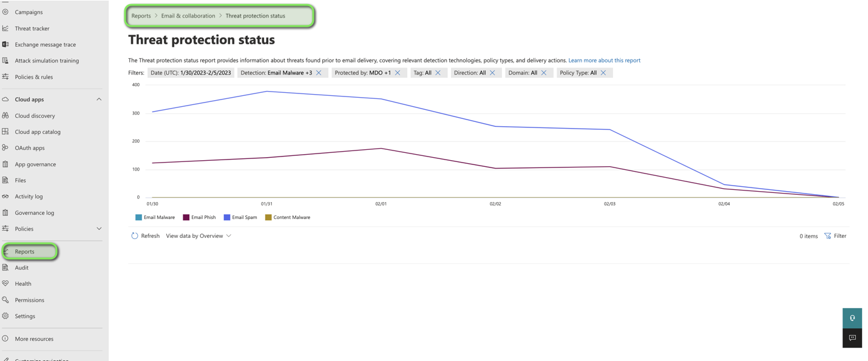Screen dimensions: 868x361
Task: Click Learn more about this report link
Action: 604,60
